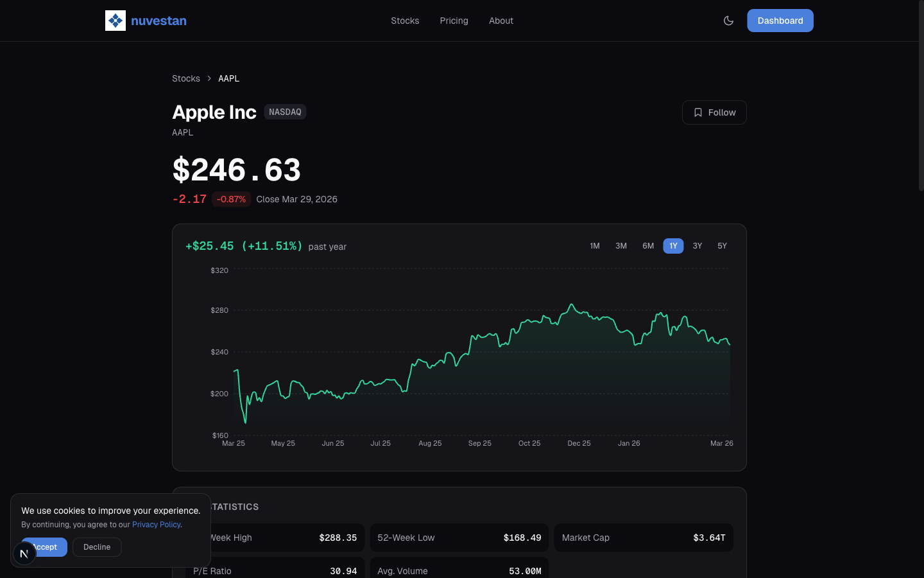The width and height of the screenshot is (924, 578).
Task: Click the AAPL ticker under Apple Inc
Action: (182, 132)
